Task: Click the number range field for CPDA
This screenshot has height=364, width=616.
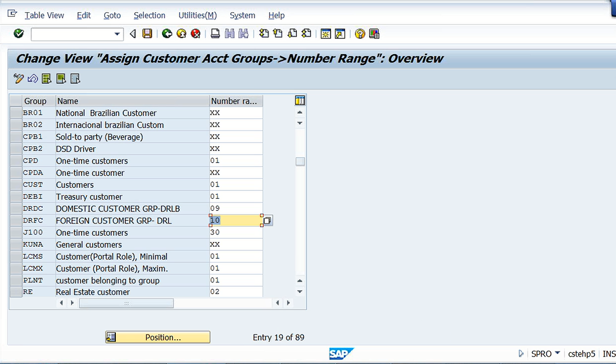Action: [236, 173]
